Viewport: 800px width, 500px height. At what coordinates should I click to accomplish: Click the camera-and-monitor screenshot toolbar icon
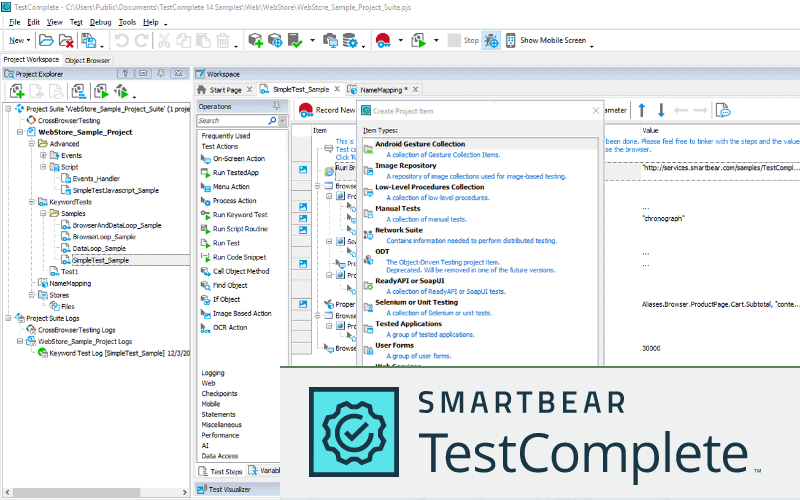pos(330,40)
